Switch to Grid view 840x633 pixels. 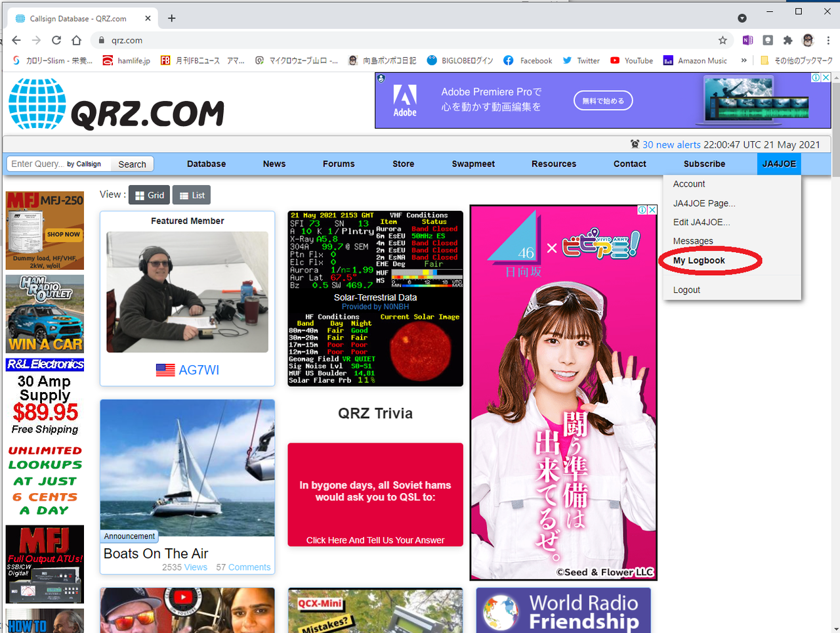point(150,195)
